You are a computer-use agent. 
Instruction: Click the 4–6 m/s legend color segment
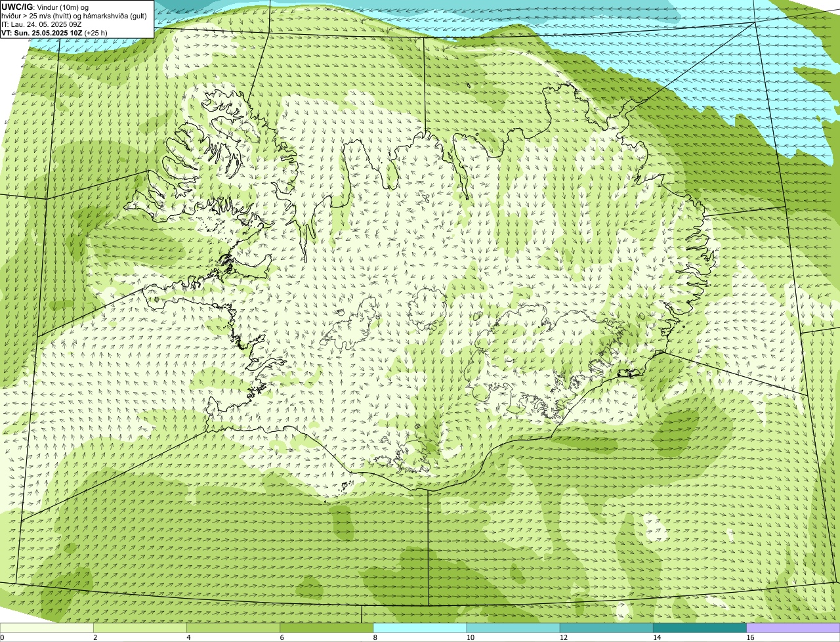(233, 628)
